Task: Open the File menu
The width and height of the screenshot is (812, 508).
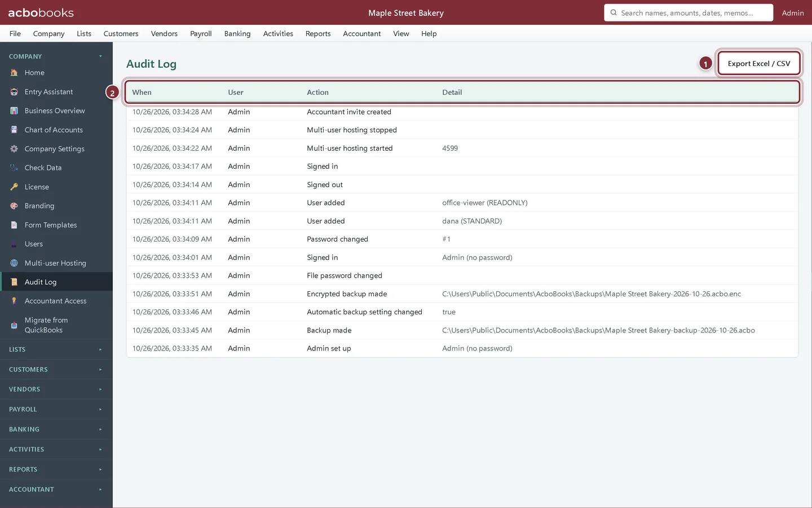Action: pyautogui.click(x=15, y=34)
